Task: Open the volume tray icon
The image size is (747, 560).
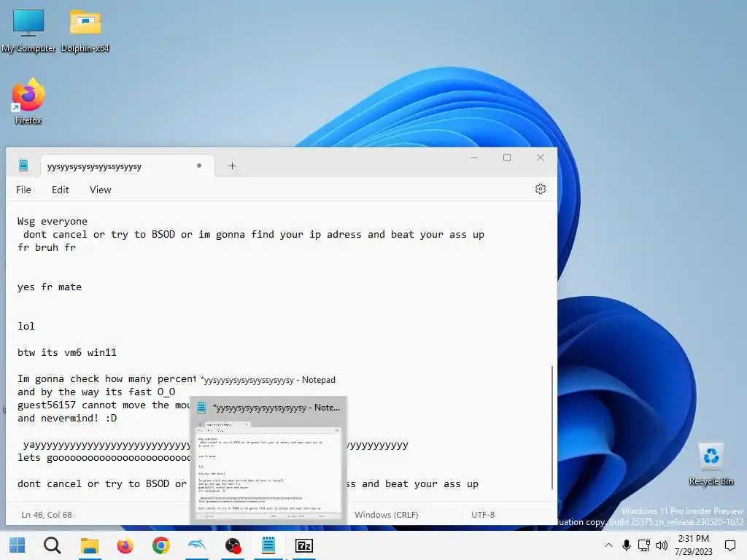Action: 661,545
